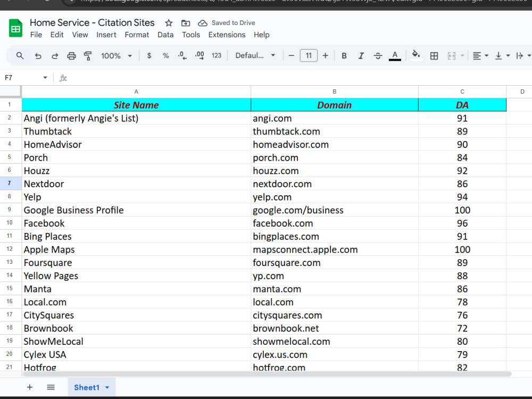Move document to folder icon
This screenshot has width=532, height=399.
(186, 23)
